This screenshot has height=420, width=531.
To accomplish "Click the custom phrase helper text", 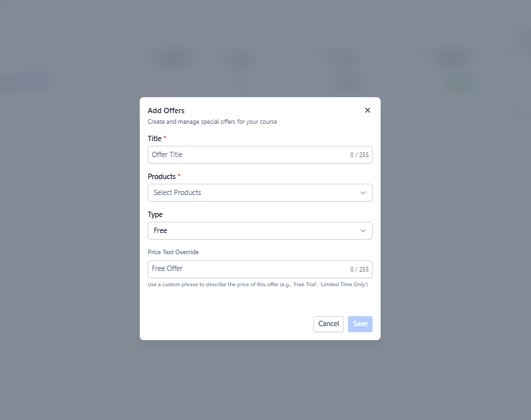I will point(258,285).
